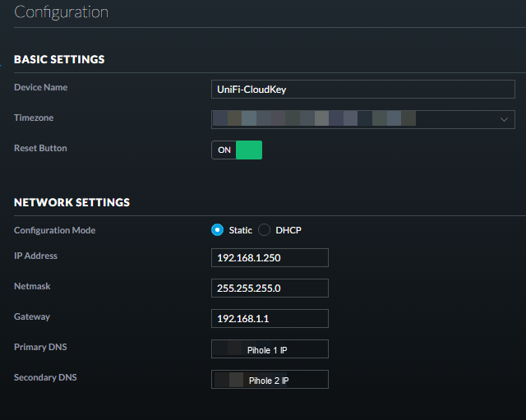Click the Timezone label

tap(34, 118)
